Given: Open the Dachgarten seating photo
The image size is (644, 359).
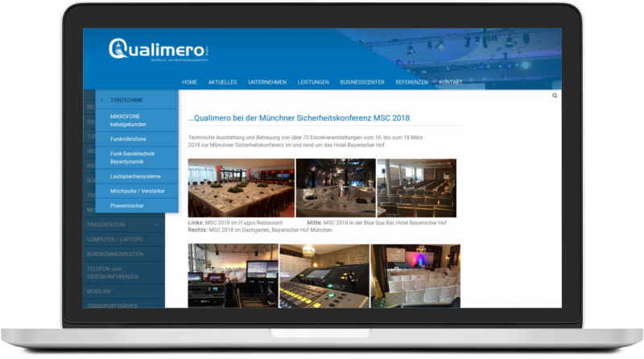Looking at the screenshot, I should coord(416,188).
